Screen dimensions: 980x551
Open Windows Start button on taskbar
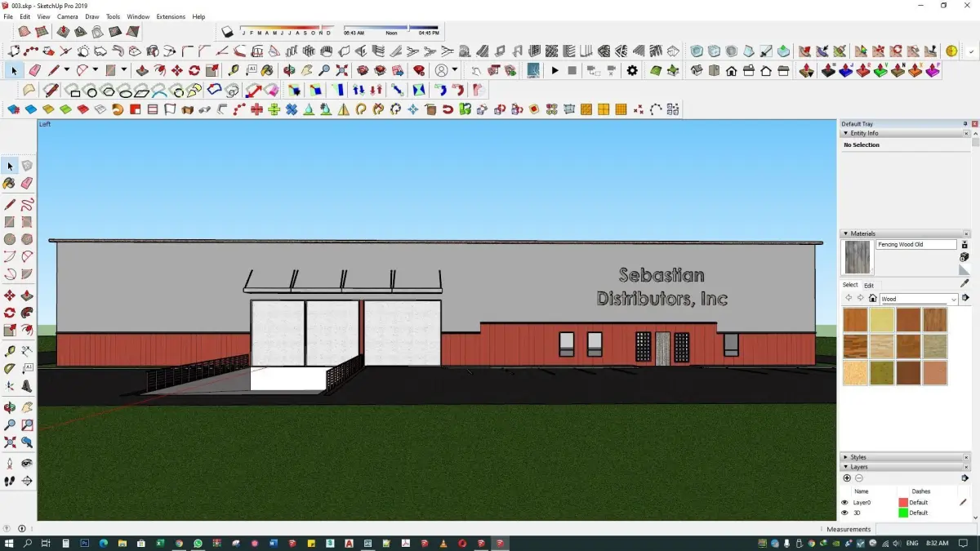(x=10, y=543)
